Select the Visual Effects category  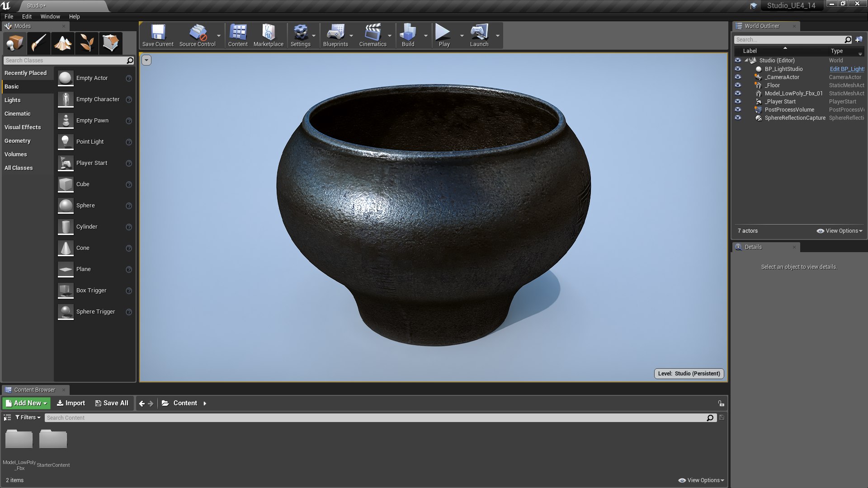pyautogui.click(x=28, y=127)
